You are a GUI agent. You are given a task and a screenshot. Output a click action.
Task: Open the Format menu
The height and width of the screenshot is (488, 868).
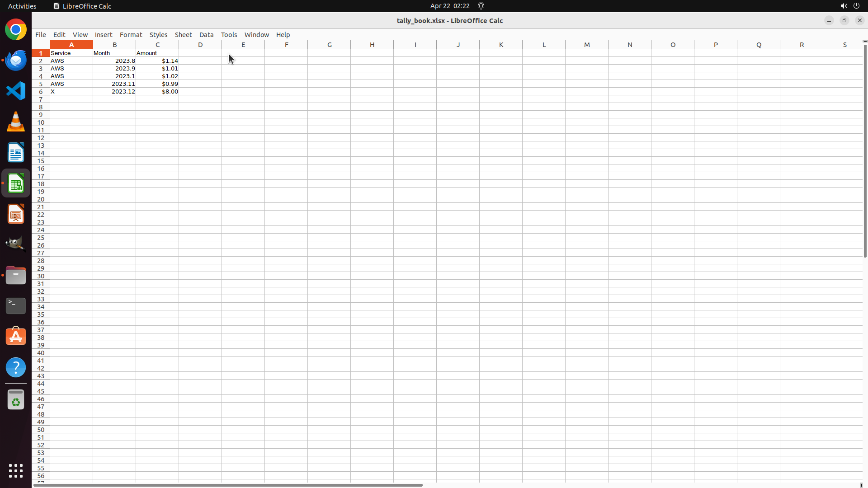(131, 35)
